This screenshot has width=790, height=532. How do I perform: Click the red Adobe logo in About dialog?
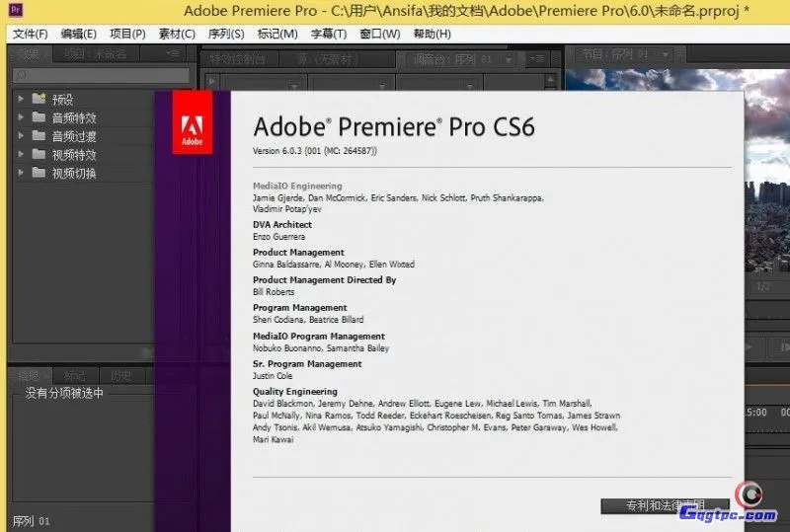tap(192, 122)
